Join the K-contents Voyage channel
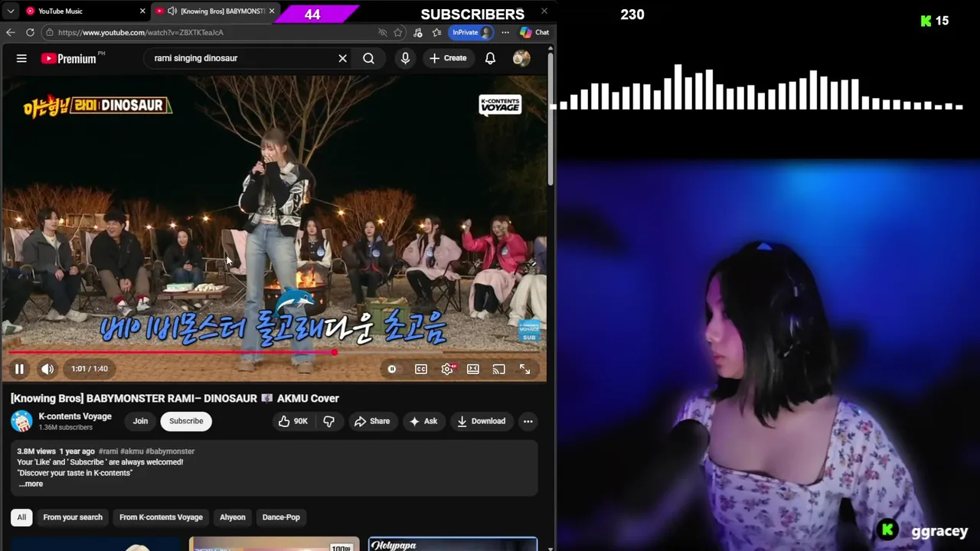The width and height of the screenshot is (980, 551). [140, 421]
